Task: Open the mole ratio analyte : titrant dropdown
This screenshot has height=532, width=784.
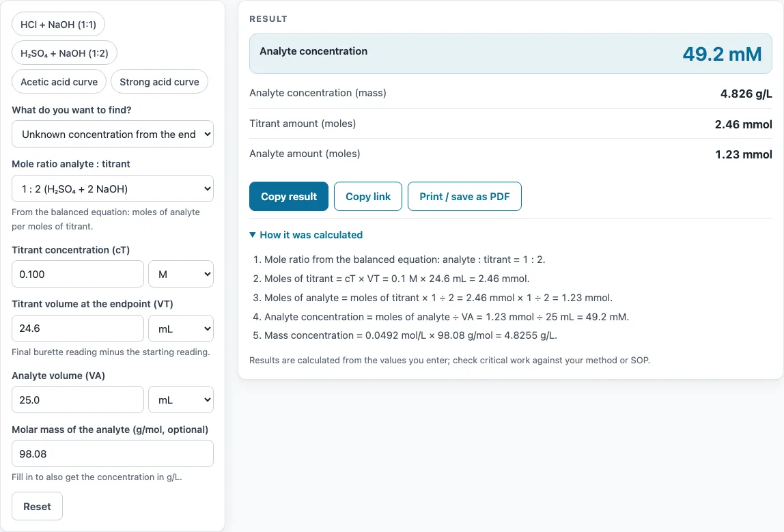Action: 113,188
